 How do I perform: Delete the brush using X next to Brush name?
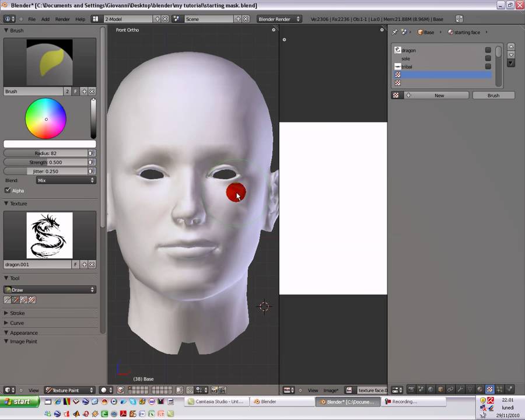coord(92,91)
